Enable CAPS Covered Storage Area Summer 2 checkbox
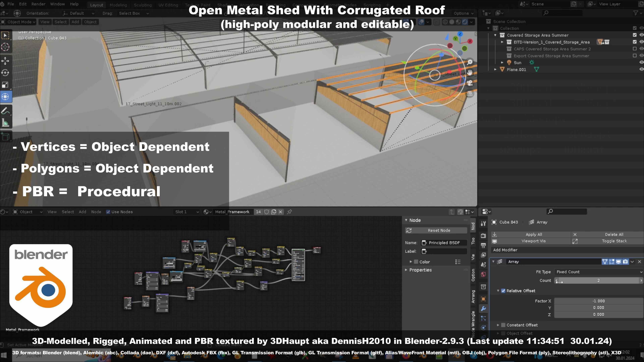644x362 pixels. (x=634, y=49)
